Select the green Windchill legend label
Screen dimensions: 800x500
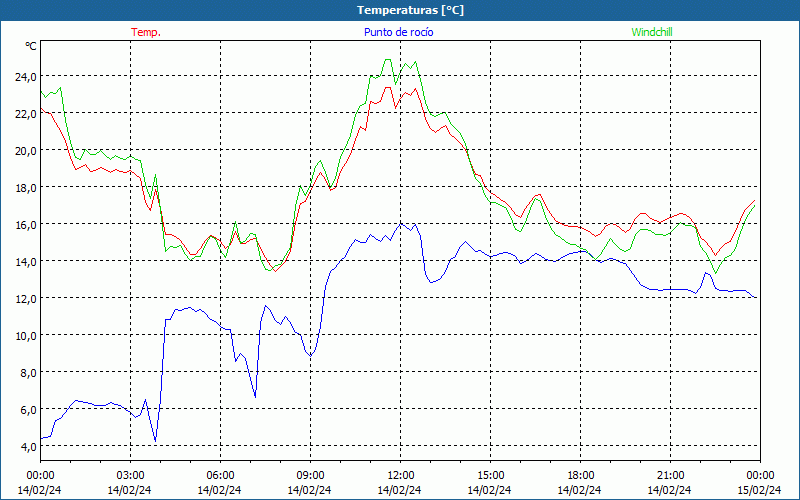[652, 32]
